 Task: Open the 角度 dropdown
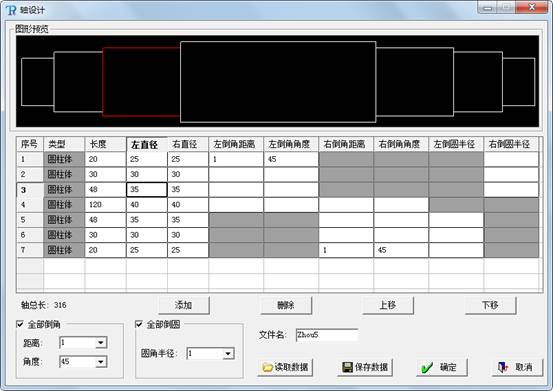point(101,362)
